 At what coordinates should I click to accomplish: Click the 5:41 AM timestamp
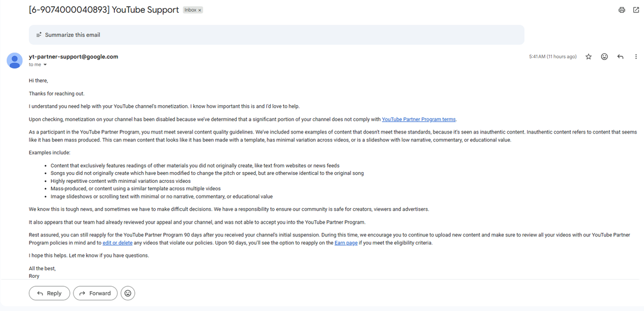click(553, 57)
